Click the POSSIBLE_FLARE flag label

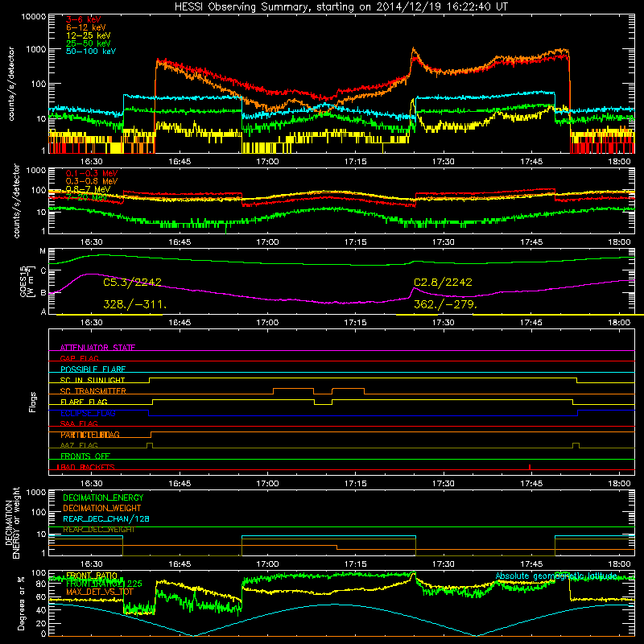coord(93,369)
